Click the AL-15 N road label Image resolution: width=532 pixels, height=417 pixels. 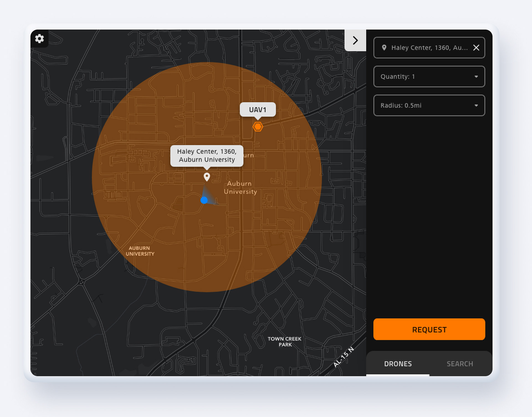[344, 357]
